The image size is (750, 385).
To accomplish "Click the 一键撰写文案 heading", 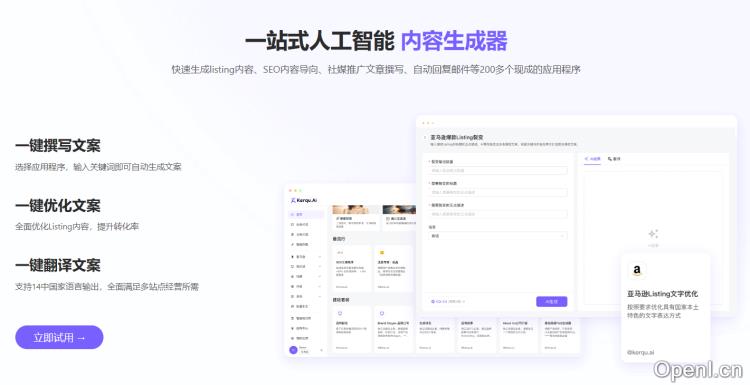I will click(58, 145).
